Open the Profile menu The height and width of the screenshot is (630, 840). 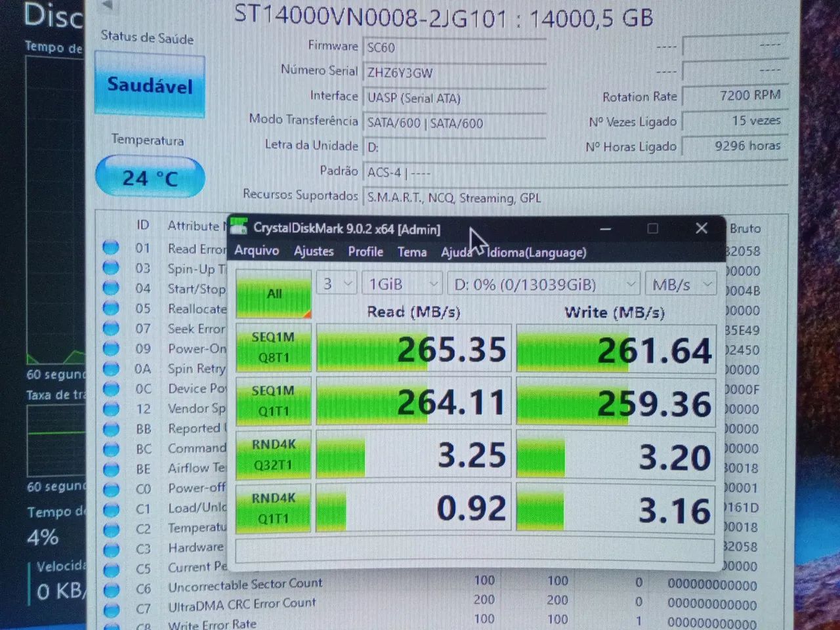366,251
